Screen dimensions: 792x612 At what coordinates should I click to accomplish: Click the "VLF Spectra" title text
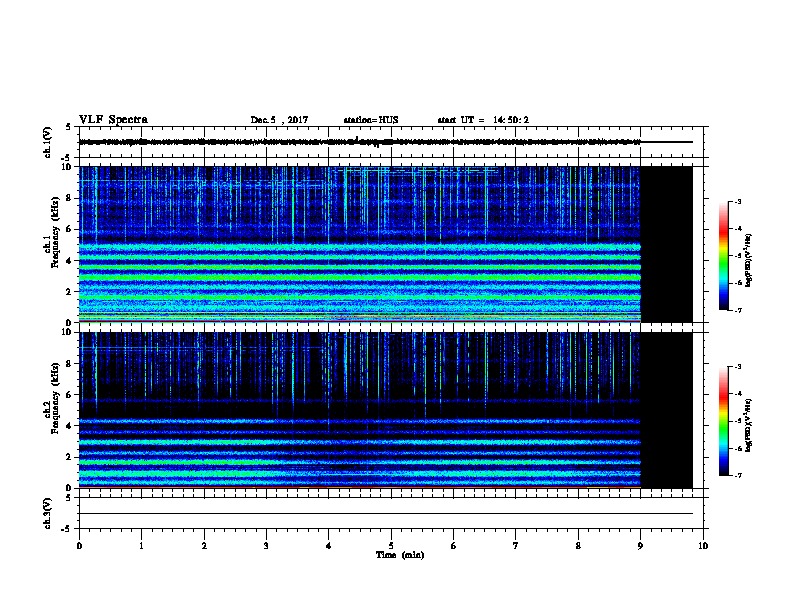tap(113, 120)
